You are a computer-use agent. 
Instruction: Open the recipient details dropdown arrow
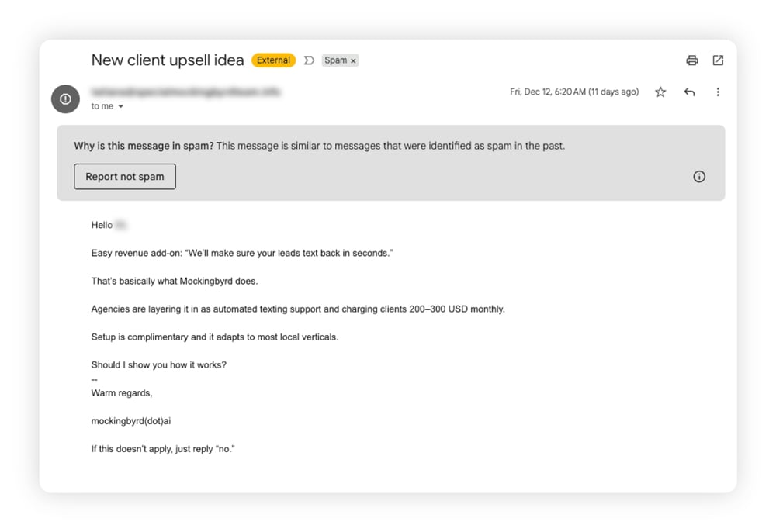click(x=121, y=106)
